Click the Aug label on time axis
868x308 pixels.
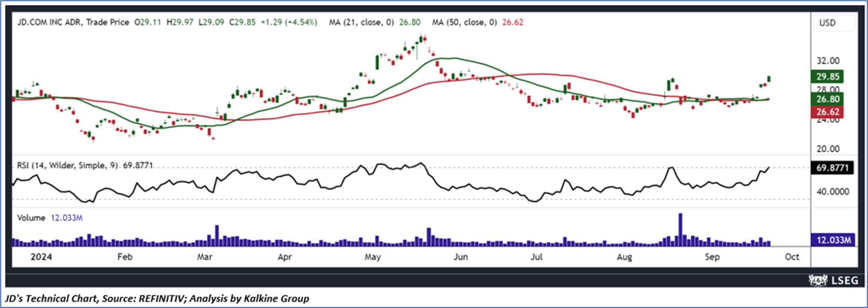(625, 257)
